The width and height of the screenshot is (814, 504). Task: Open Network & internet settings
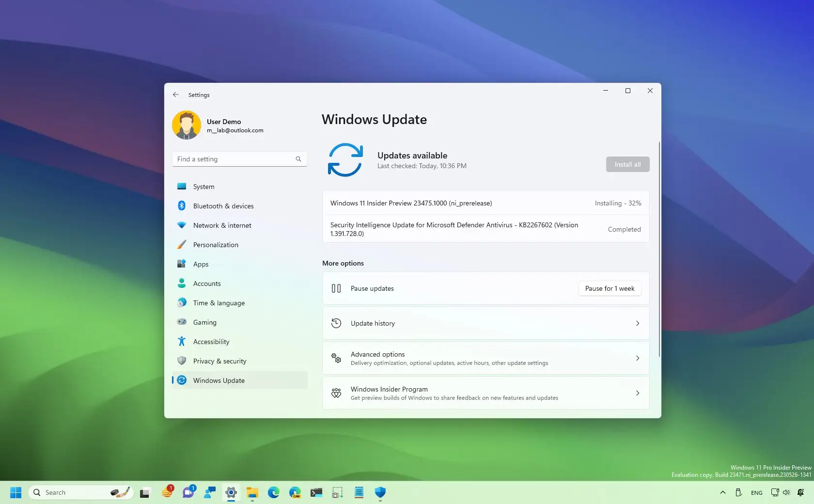click(221, 225)
